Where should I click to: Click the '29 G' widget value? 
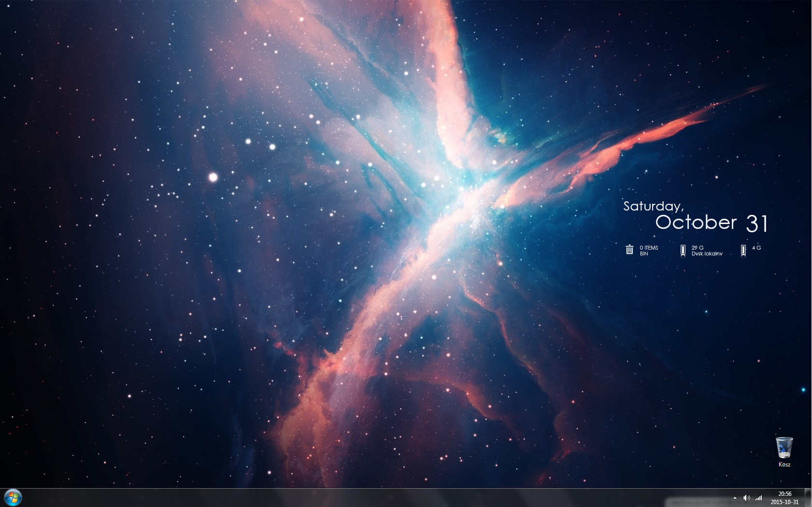(697, 248)
